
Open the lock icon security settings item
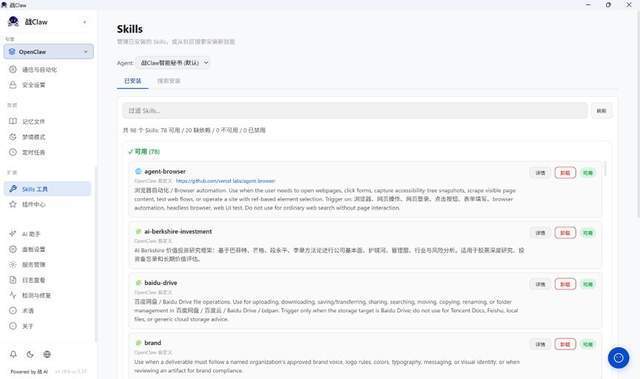coord(47,85)
